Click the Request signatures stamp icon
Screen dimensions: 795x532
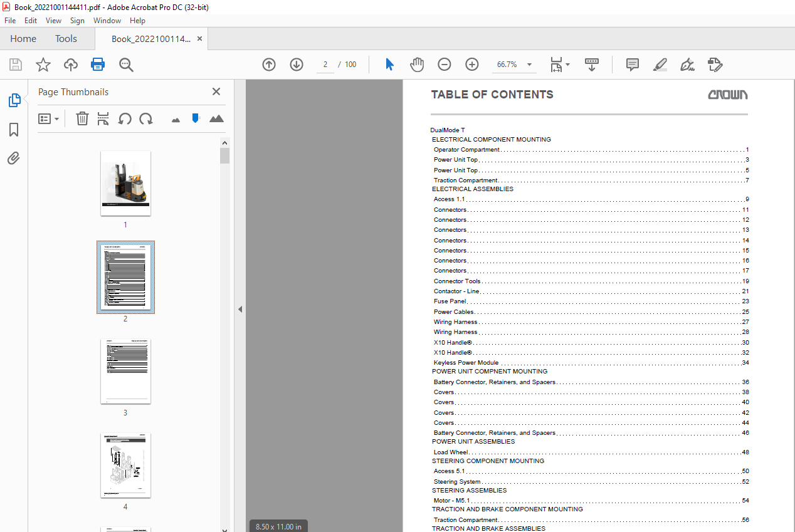pyautogui.click(x=715, y=65)
